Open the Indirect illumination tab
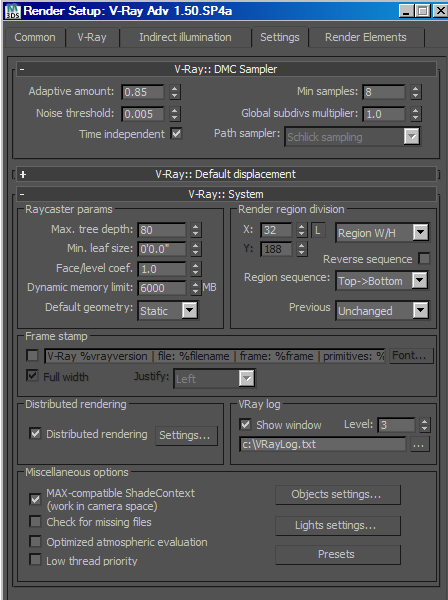The image size is (448, 600). pos(186,37)
